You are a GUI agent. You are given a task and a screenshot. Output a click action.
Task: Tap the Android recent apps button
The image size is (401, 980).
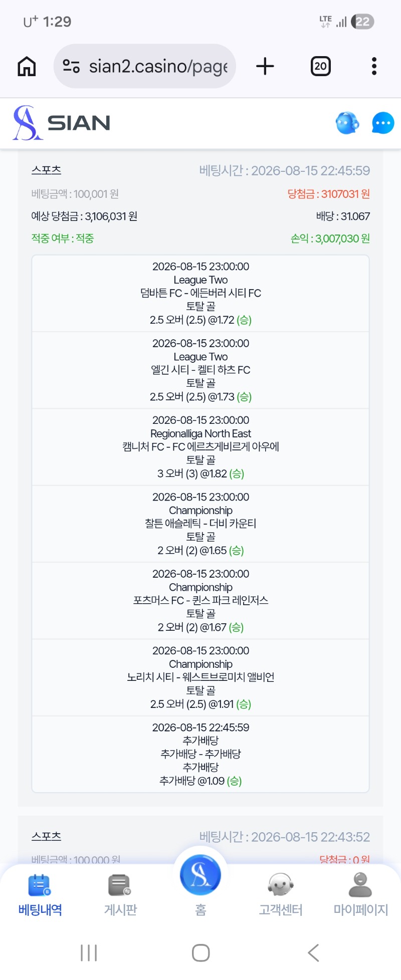point(89,952)
